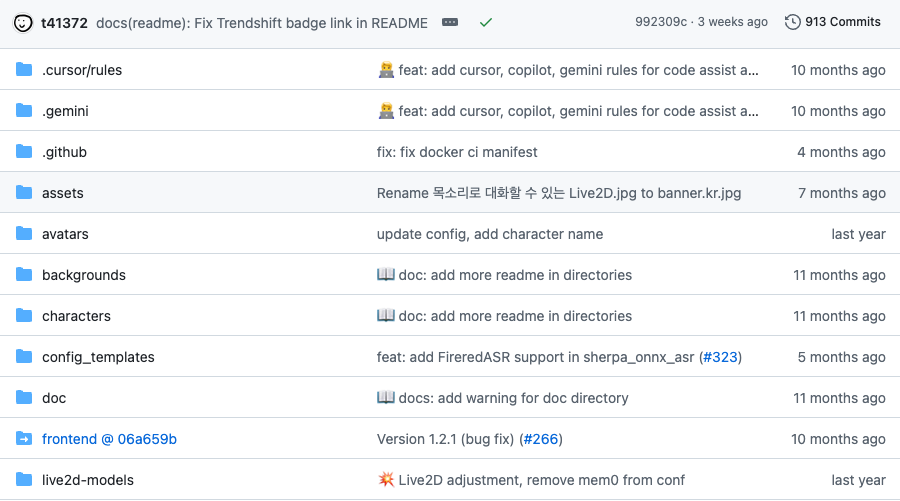Image resolution: width=900 pixels, height=501 pixels.
Task: Click the commits history clock icon
Action: click(x=793, y=22)
